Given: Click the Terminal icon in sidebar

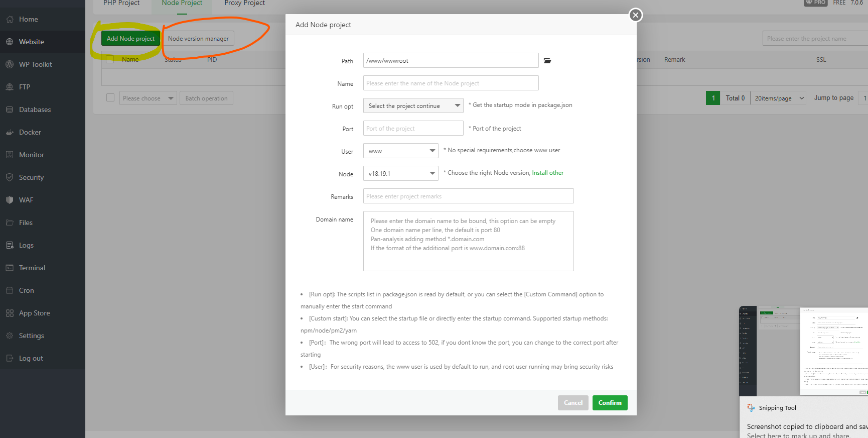Looking at the screenshot, I should [x=10, y=268].
